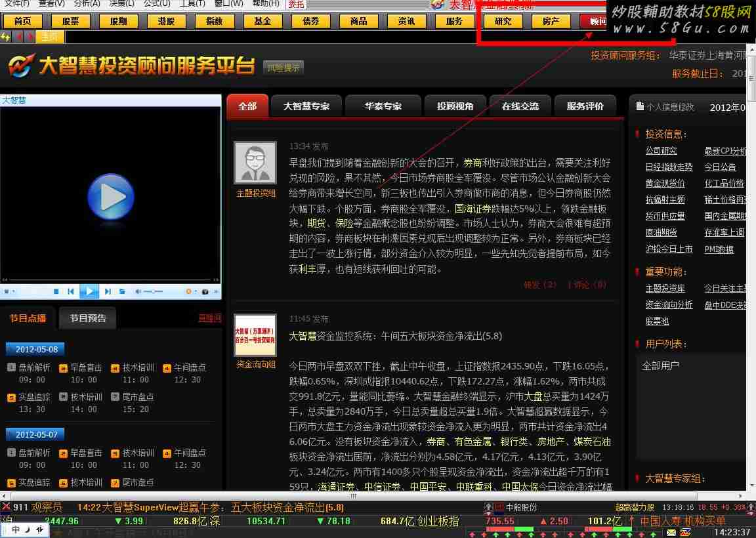The width and height of the screenshot is (756, 538).
Task: Open the 分析(A) menu
Action: click(87, 3)
